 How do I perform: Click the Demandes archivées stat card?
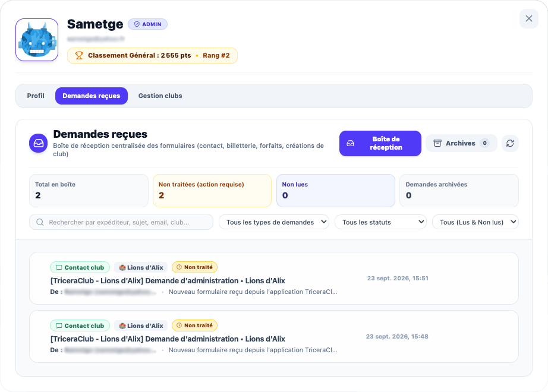[459, 191]
